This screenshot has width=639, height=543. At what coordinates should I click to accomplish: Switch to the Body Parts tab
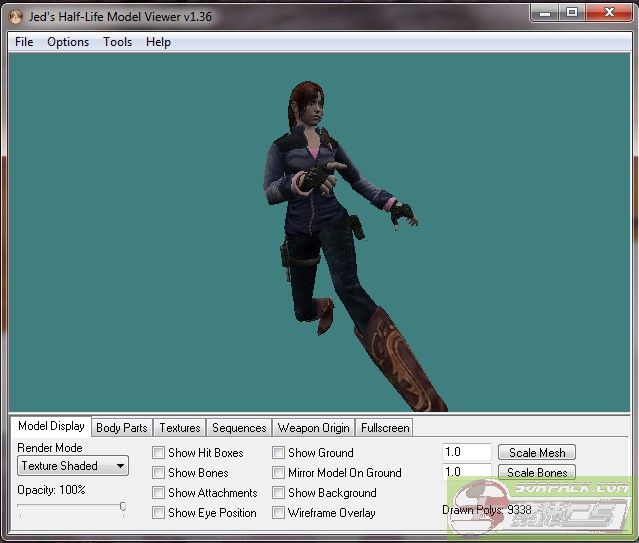pyautogui.click(x=122, y=428)
